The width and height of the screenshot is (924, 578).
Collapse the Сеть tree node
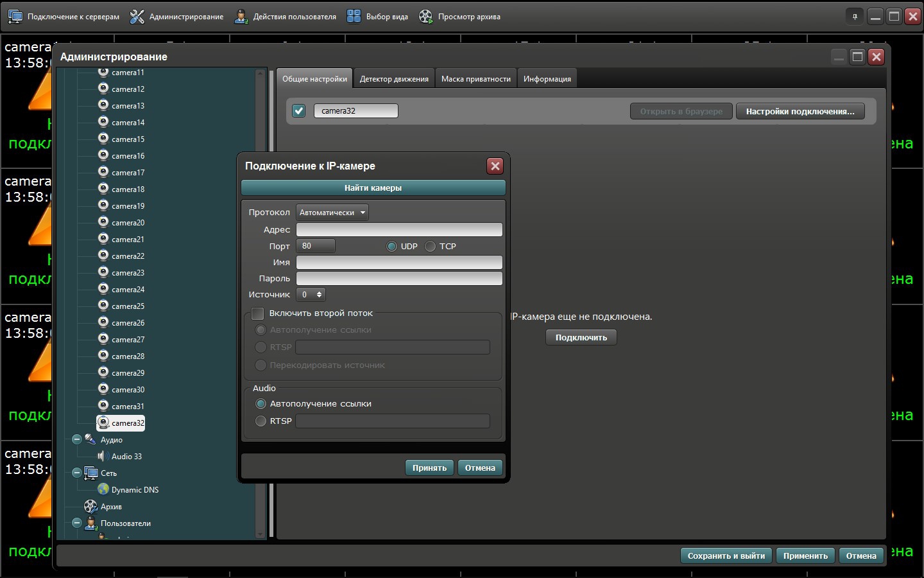click(x=76, y=473)
